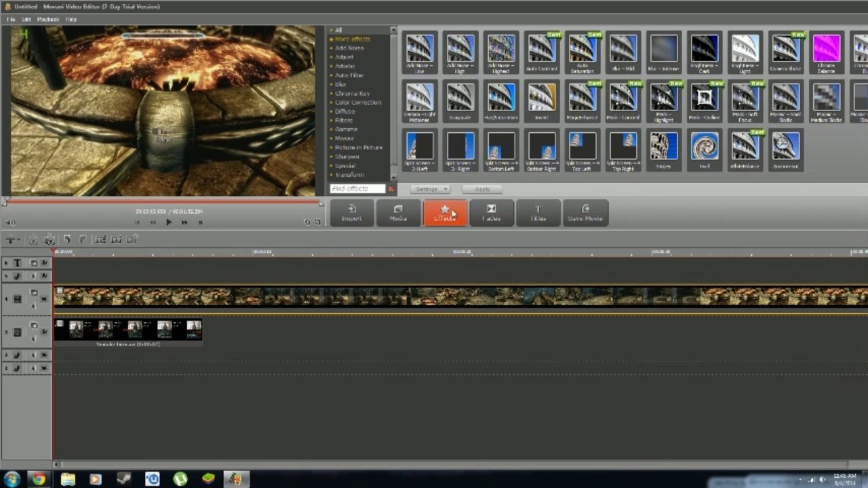Viewport: 868px width, 488px height.
Task: Toggle the speaker mute on the video track
Action: [x=33, y=306]
